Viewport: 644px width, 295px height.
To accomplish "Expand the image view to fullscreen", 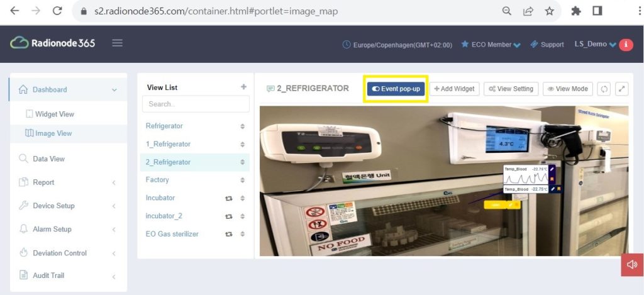I will 622,89.
